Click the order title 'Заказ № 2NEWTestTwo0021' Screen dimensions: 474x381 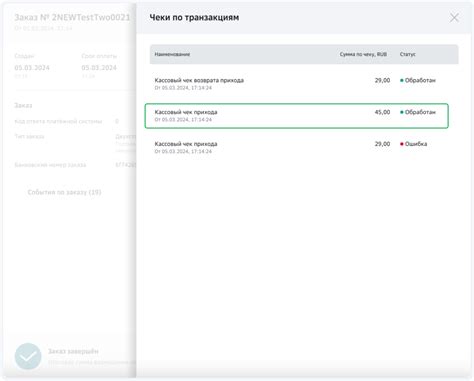pyautogui.click(x=72, y=18)
